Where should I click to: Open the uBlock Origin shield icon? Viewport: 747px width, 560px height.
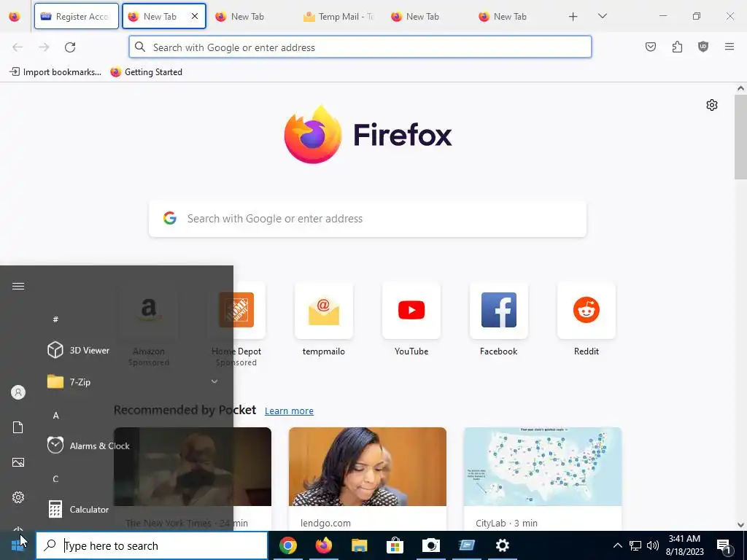(x=703, y=47)
